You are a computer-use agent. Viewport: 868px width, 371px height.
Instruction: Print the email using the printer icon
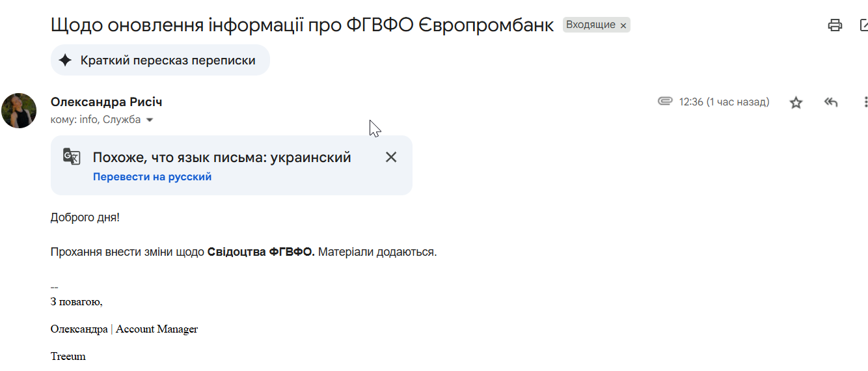coord(835,25)
